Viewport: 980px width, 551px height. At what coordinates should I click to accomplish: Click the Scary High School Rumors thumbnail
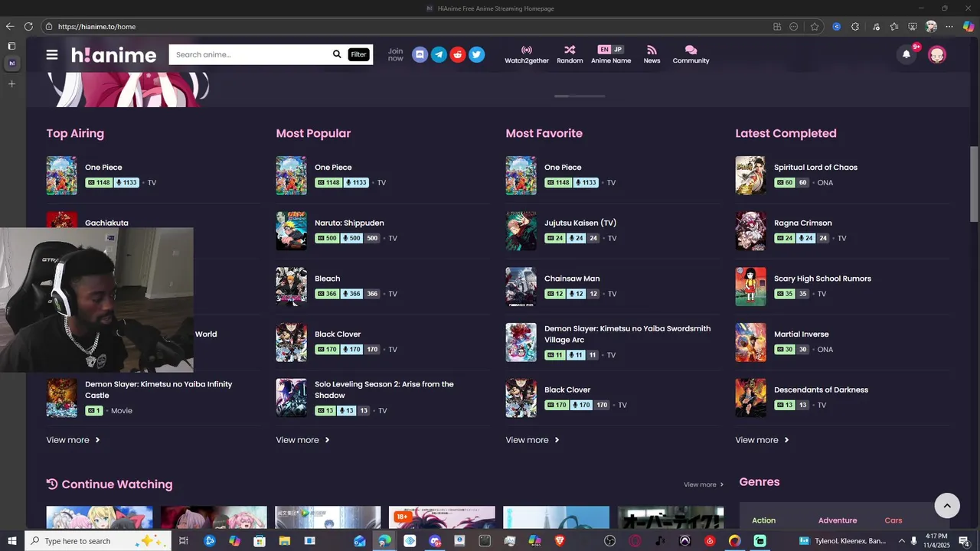[x=750, y=287]
